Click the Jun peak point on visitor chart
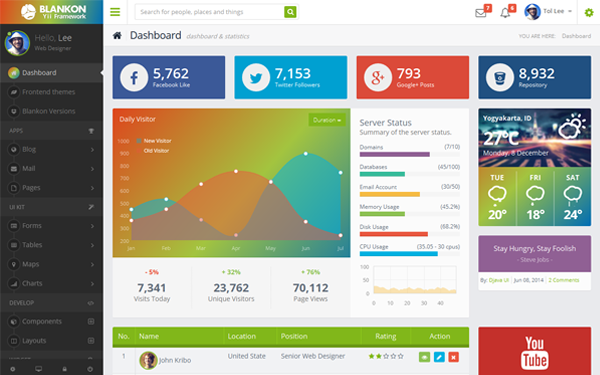 (305, 153)
